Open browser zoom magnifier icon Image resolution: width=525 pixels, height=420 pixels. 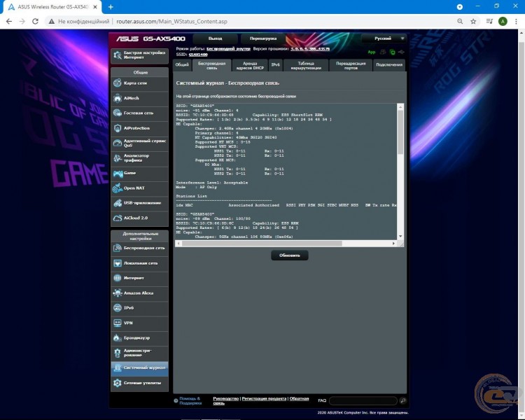pyautogui.click(x=460, y=22)
